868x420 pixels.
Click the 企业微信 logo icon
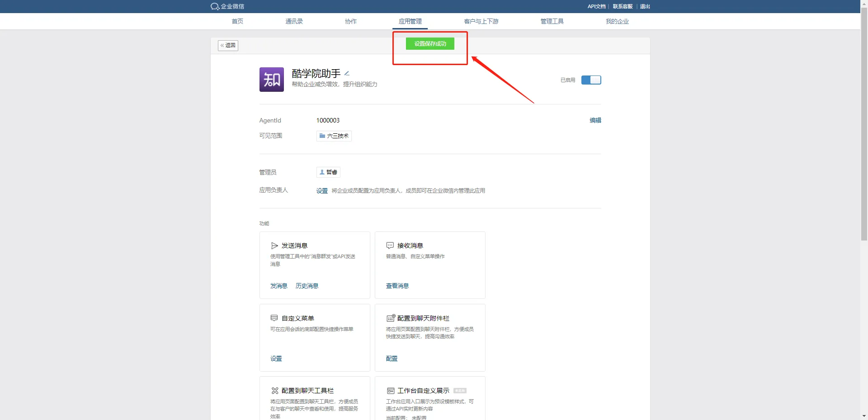click(x=215, y=6)
